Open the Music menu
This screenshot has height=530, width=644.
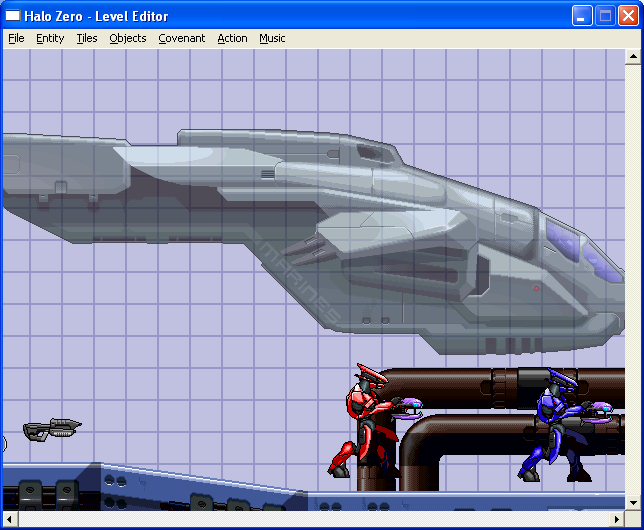pyautogui.click(x=272, y=38)
